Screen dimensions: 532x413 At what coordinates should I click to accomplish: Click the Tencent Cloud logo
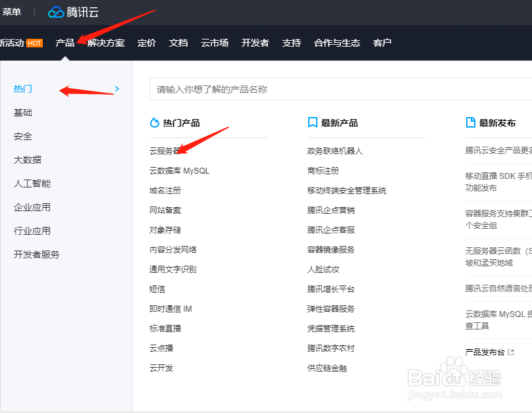pos(73,12)
